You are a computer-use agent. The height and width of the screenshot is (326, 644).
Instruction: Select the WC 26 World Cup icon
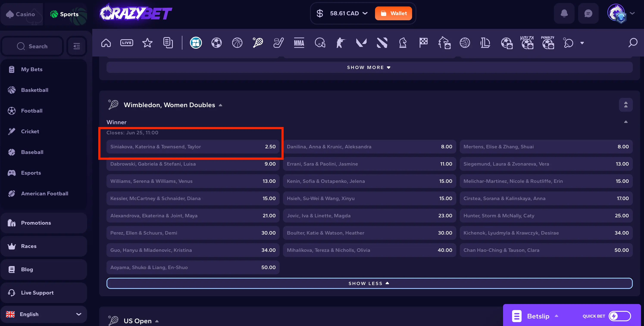coord(196,43)
